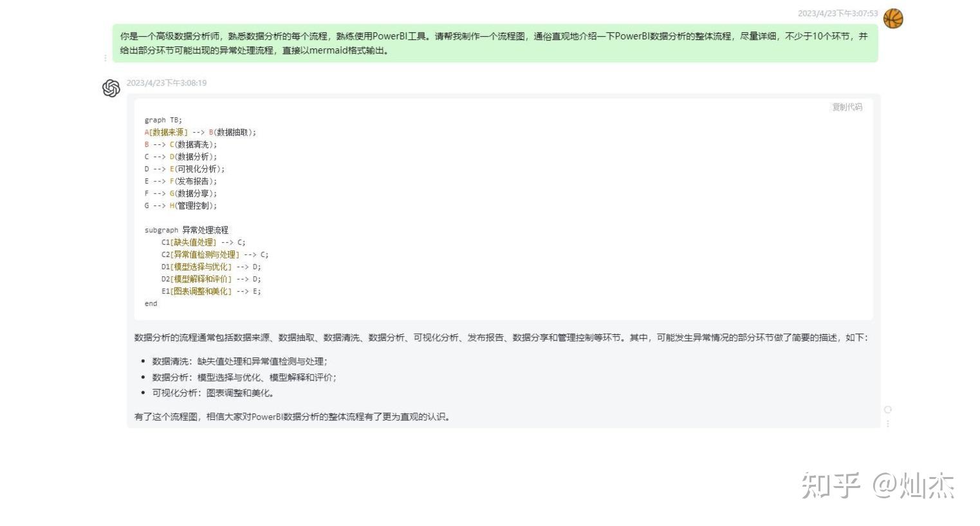Click the green user prompt message bubble
Screen dimensions: 980x526
(x=495, y=44)
